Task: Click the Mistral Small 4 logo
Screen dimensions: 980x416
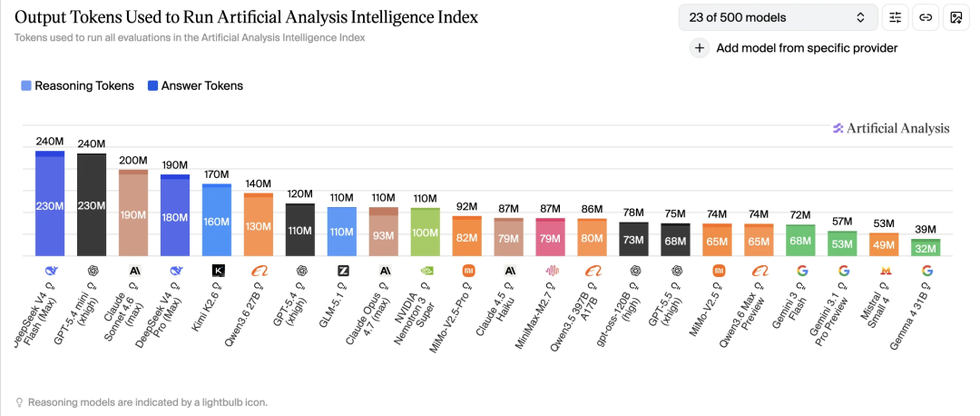Action: [x=886, y=271]
